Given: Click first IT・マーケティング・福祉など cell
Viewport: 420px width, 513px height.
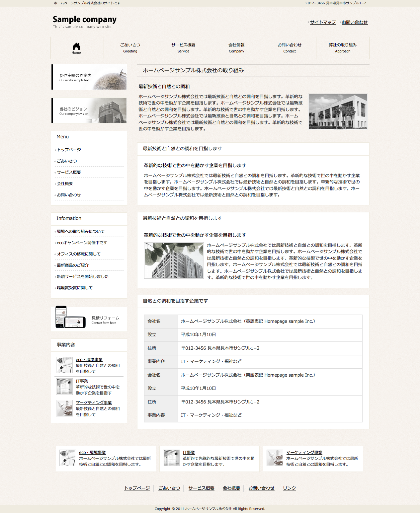Looking at the screenshot, I should pyautogui.click(x=270, y=362).
